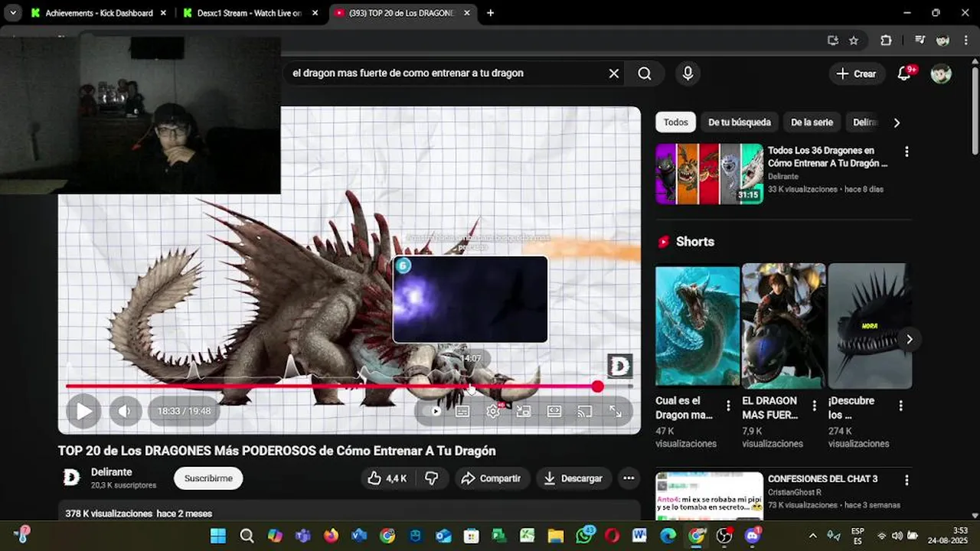Screen dimensions: 980x551
Task: Open Discord from the taskbar
Action: (751, 536)
